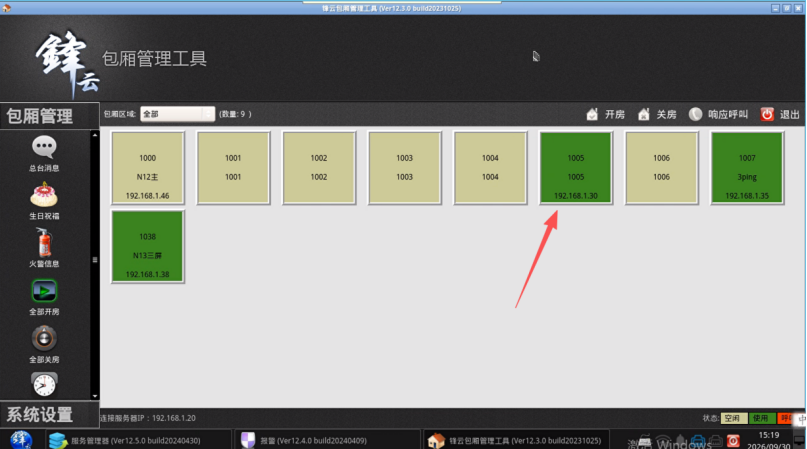
Task: Click the 空闲 status color legend
Action: pyautogui.click(x=733, y=418)
